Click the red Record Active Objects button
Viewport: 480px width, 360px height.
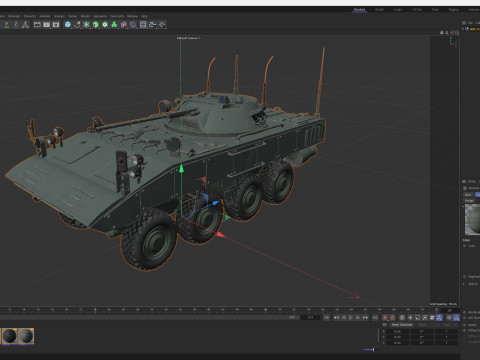tap(385, 318)
